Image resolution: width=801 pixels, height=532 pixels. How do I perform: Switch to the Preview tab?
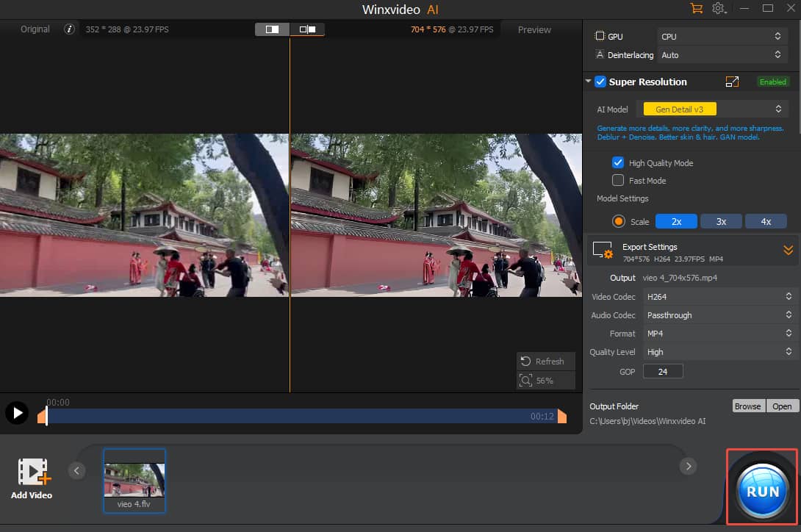tap(534, 29)
